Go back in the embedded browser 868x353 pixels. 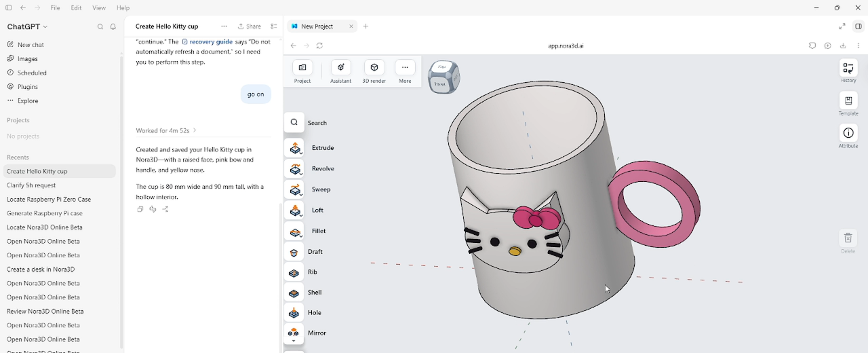(293, 46)
